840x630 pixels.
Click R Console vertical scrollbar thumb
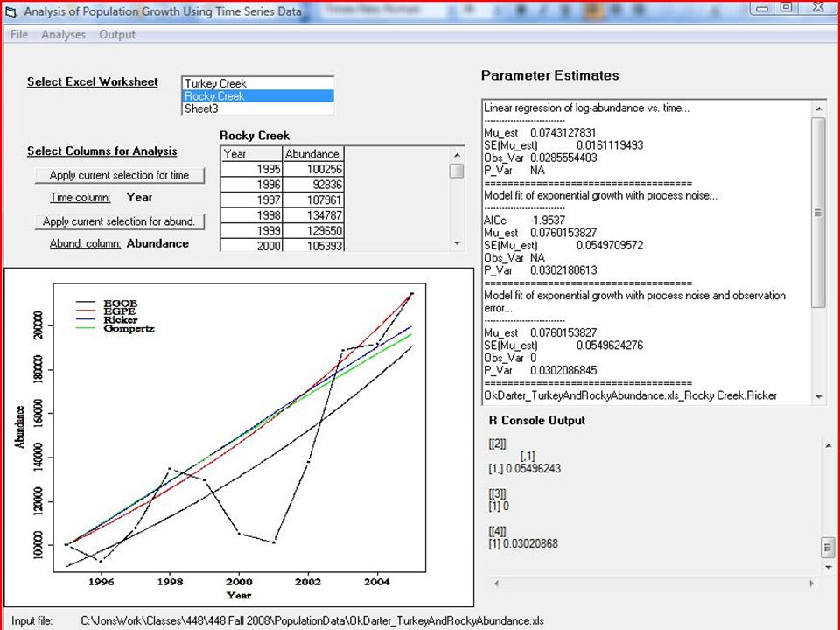click(829, 548)
